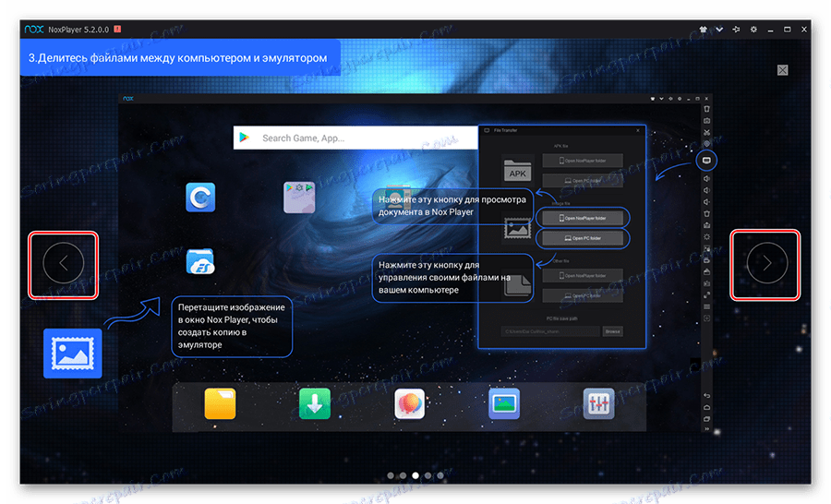Open the balloon app in the dock
Screen dimensions: 831x504
point(409,403)
